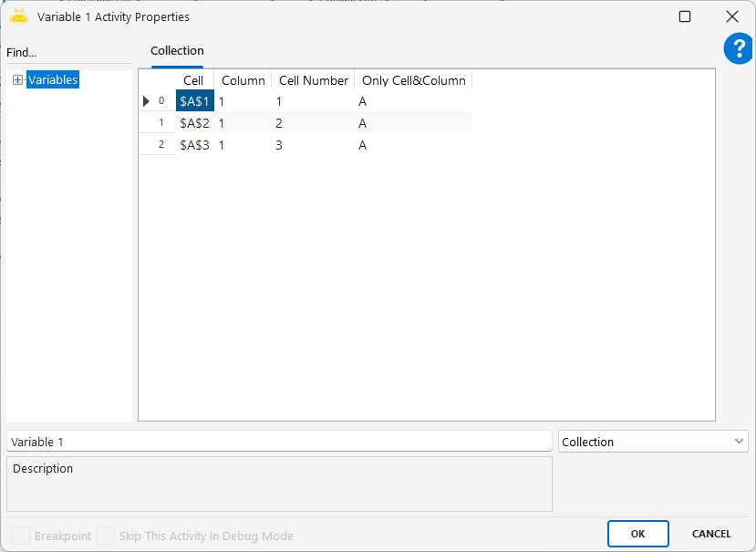Select the Variables tree item
The image size is (756, 552).
point(53,80)
